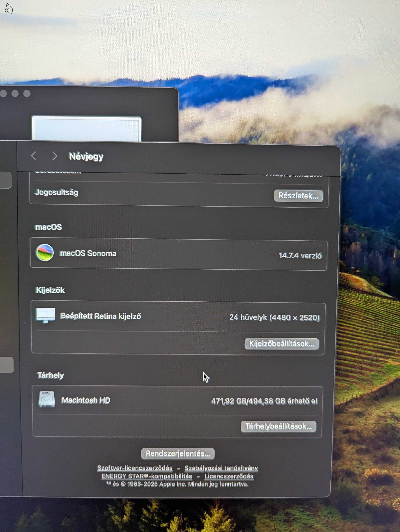
Task: Click the macOS Sonoma logo icon
Action: (x=45, y=253)
